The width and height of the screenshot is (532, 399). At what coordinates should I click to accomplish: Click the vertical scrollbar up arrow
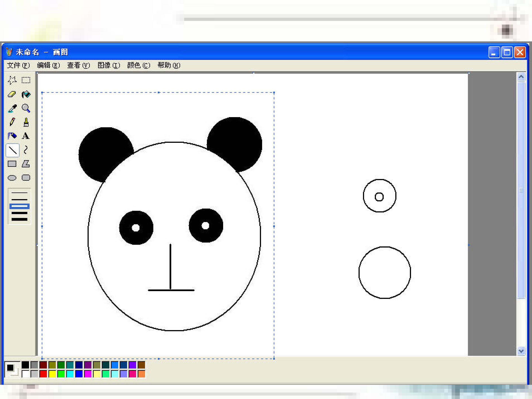[521, 77]
